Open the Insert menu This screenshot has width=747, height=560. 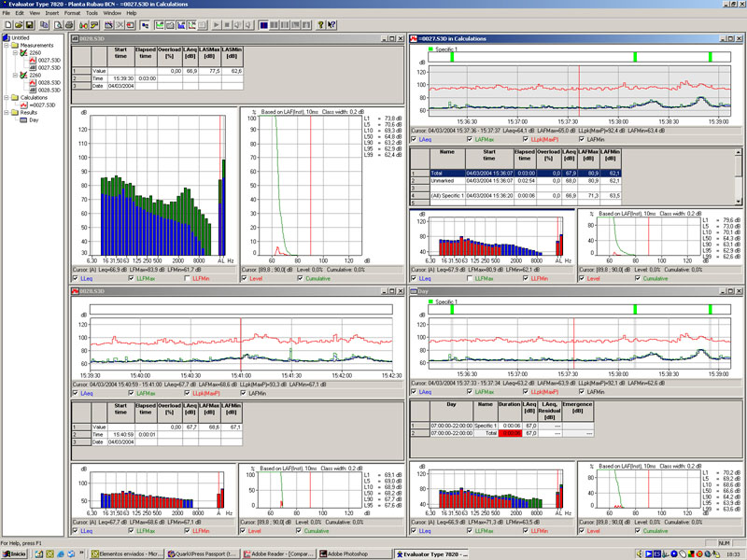pyautogui.click(x=52, y=13)
